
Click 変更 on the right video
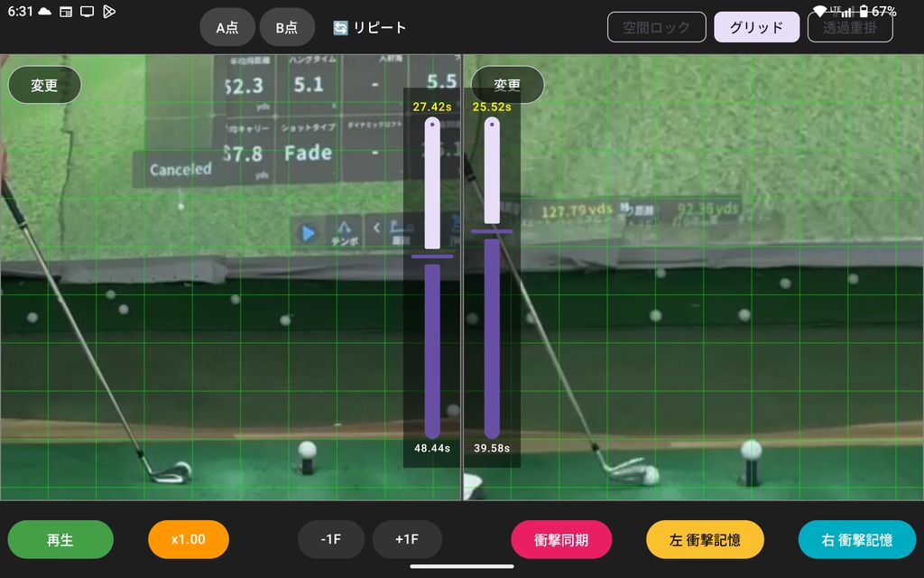tap(507, 85)
